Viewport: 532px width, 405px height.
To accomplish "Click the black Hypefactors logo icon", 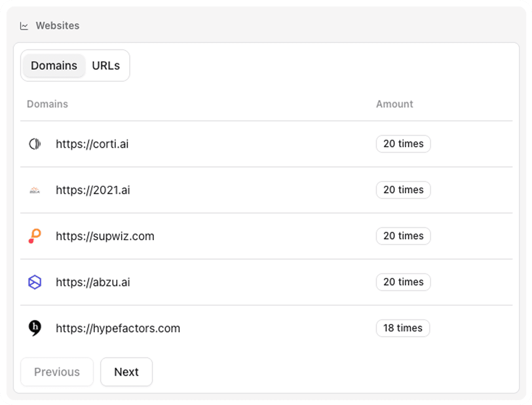I will coord(35,328).
